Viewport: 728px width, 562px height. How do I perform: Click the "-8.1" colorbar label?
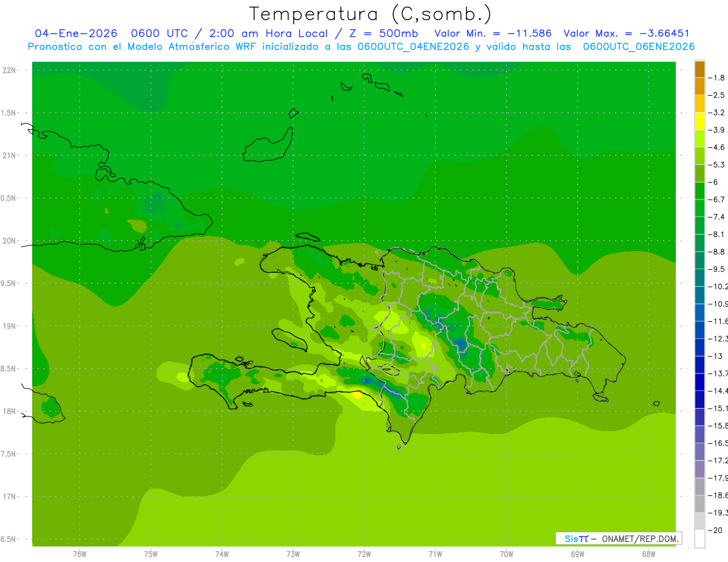click(x=717, y=235)
